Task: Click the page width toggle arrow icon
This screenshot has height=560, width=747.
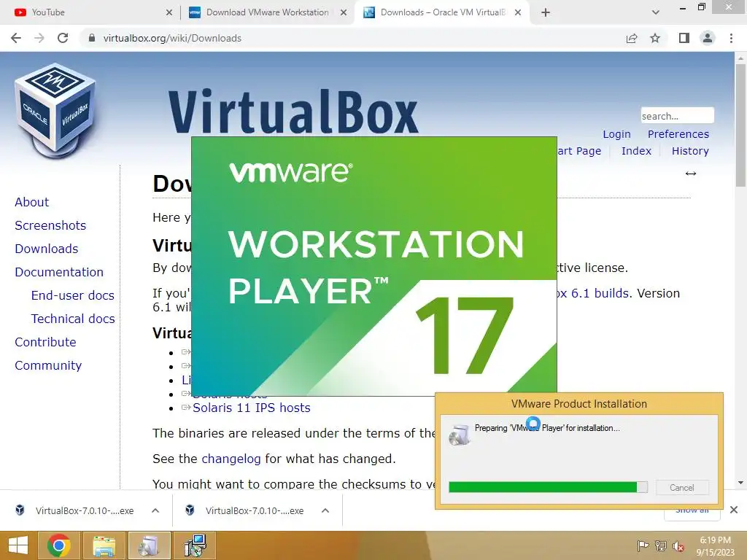Action: click(x=691, y=174)
